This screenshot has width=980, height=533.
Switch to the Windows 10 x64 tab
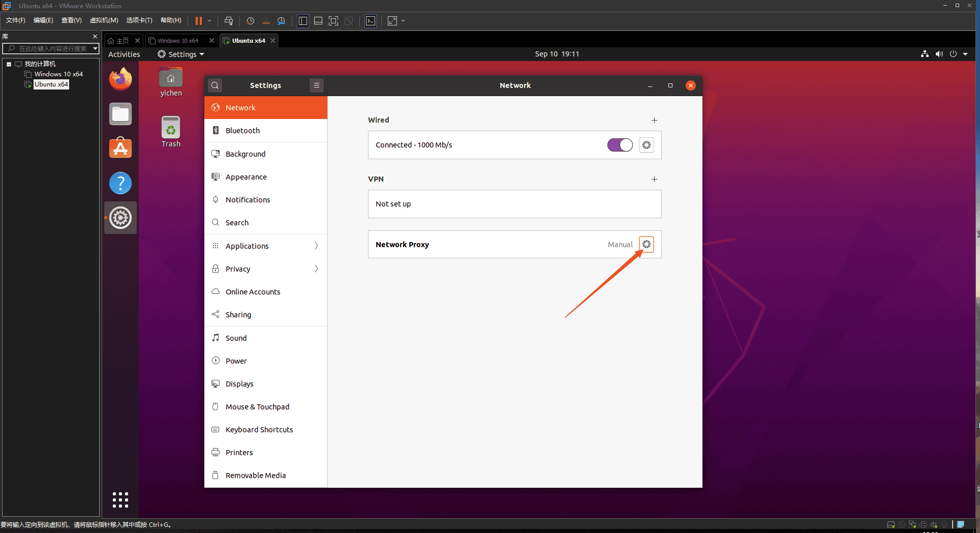(178, 40)
